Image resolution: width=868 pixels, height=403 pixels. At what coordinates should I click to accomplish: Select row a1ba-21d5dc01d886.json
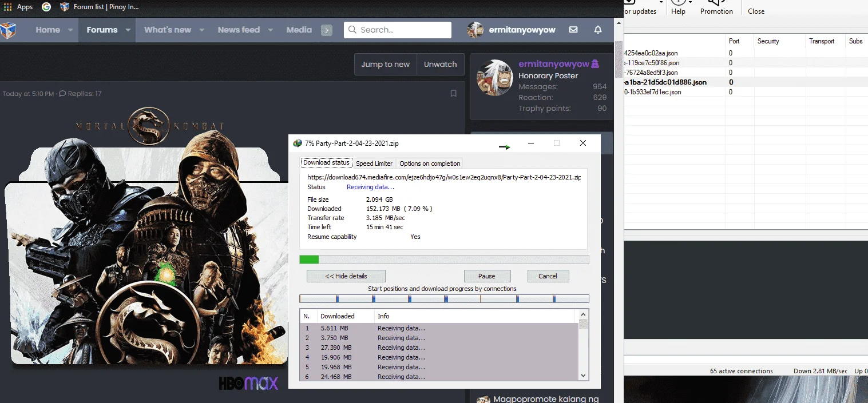746,82
